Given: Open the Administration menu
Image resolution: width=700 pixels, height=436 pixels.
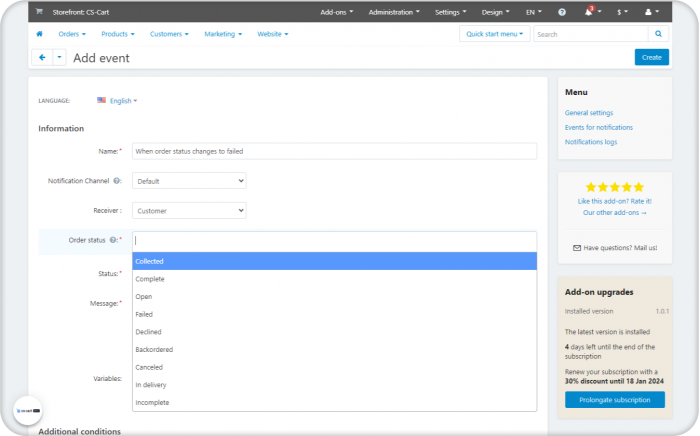Looking at the screenshot, I should point(394,12).
